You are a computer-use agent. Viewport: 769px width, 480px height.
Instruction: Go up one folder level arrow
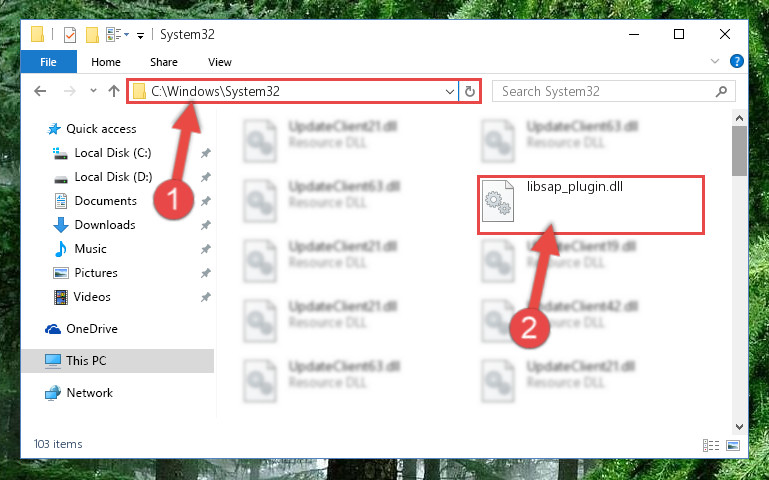(114, 91)
